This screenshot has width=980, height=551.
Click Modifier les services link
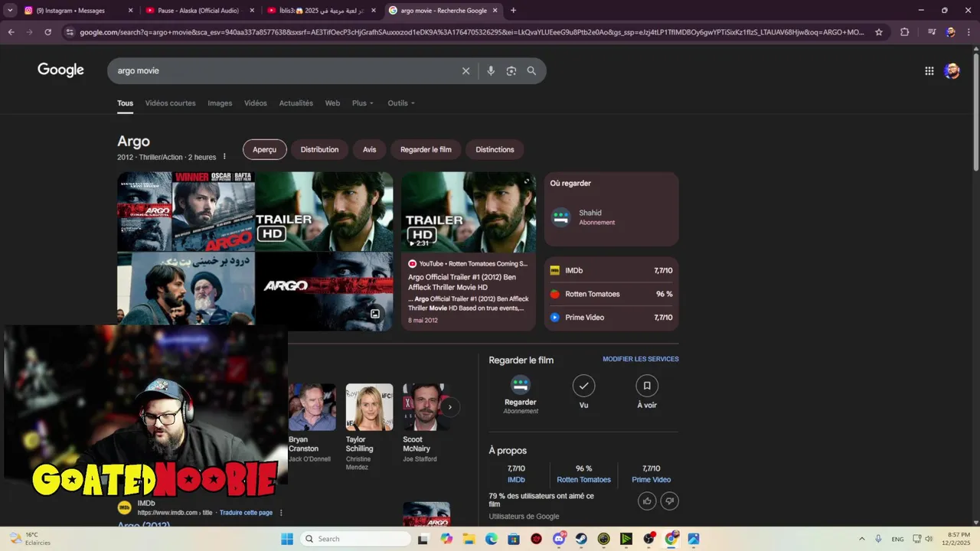640,359
